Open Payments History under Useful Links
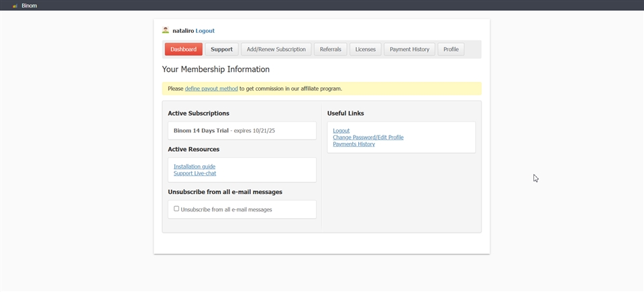Image resolution: width=644 pixels, height=292 pixels. (x=354, y=144)
